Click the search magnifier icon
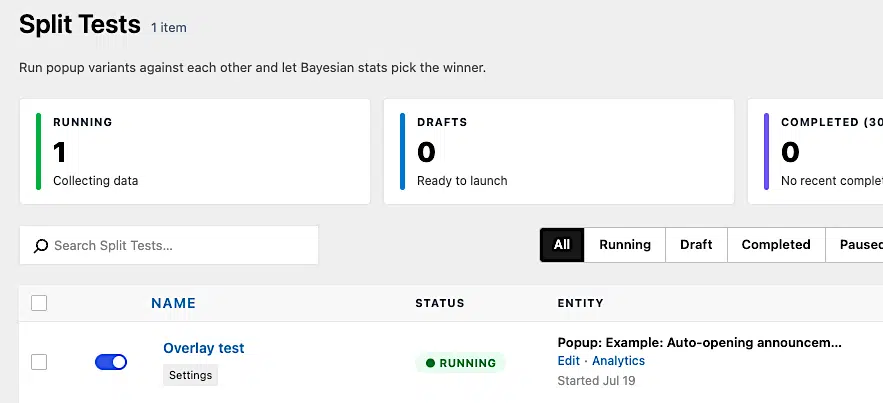 [41, 246]
